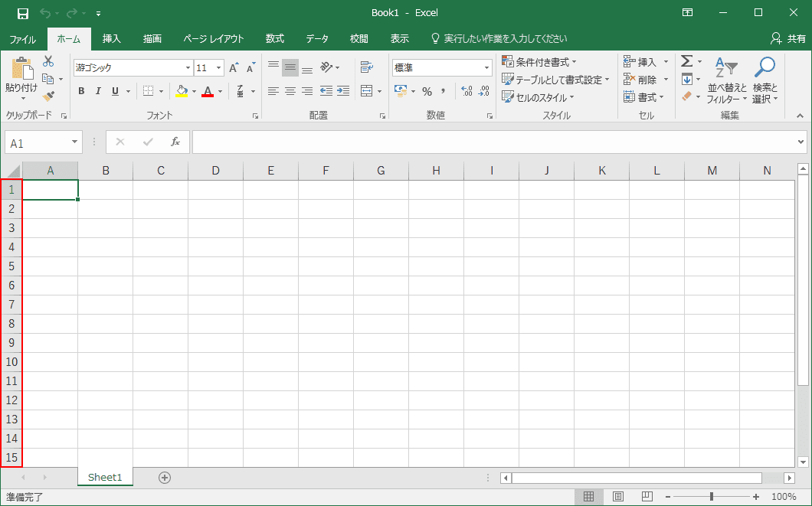The image size is (812, 506).
Task: Click the 実行したい作業を入力してください search box
Action: pos(506,39)
